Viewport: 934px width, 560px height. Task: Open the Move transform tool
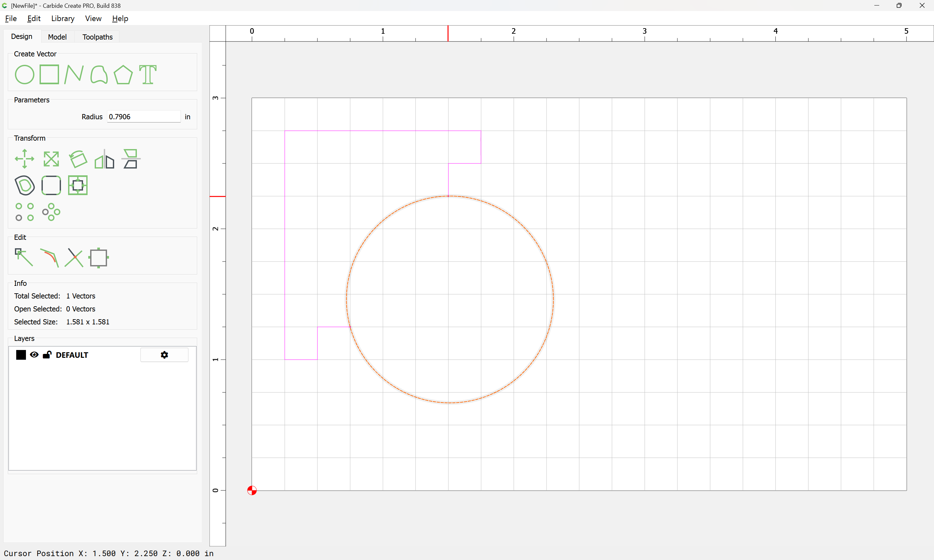coord(25,159)
